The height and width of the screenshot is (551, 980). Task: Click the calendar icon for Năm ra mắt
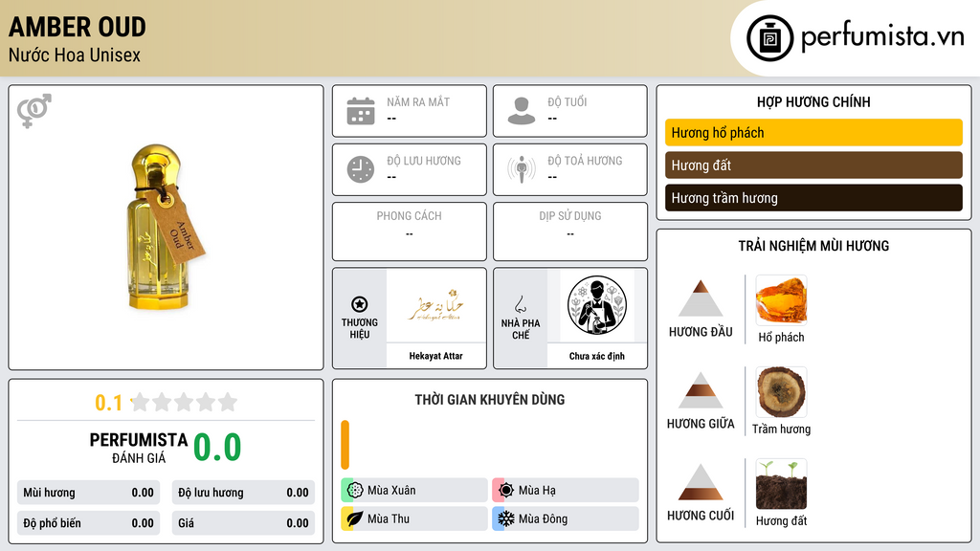click(x=361, y=111)
